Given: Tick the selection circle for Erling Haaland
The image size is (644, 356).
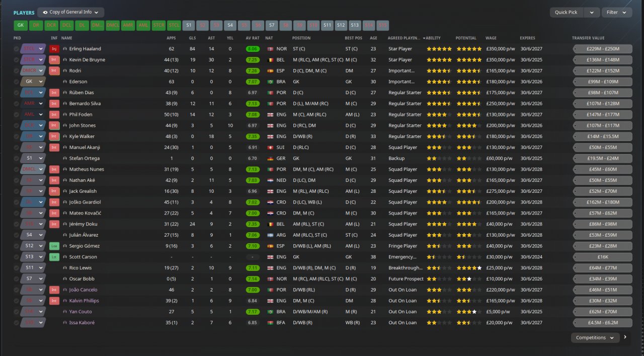Looking at the screenshot, I should [17, 49].
